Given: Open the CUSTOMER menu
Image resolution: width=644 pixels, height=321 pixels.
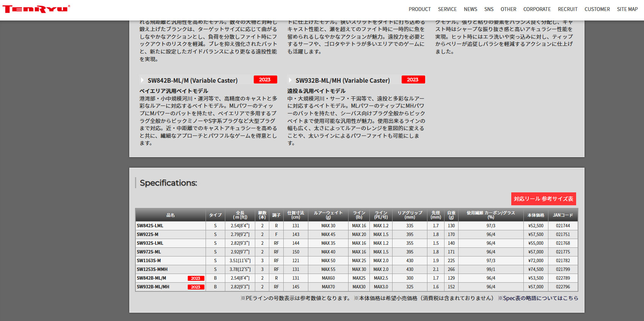Looking at the screenshot, I should [597, 9].
